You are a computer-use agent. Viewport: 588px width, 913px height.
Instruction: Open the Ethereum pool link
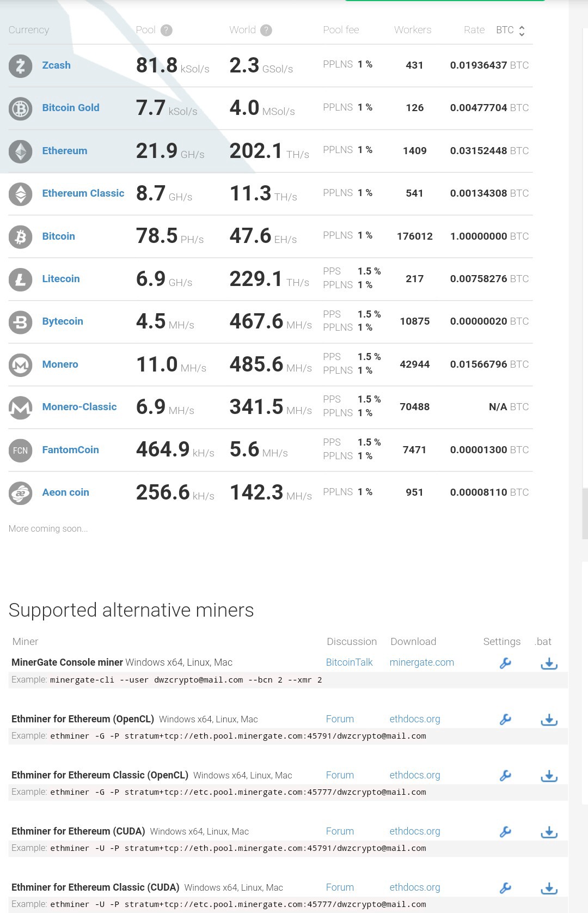point(65,151)
